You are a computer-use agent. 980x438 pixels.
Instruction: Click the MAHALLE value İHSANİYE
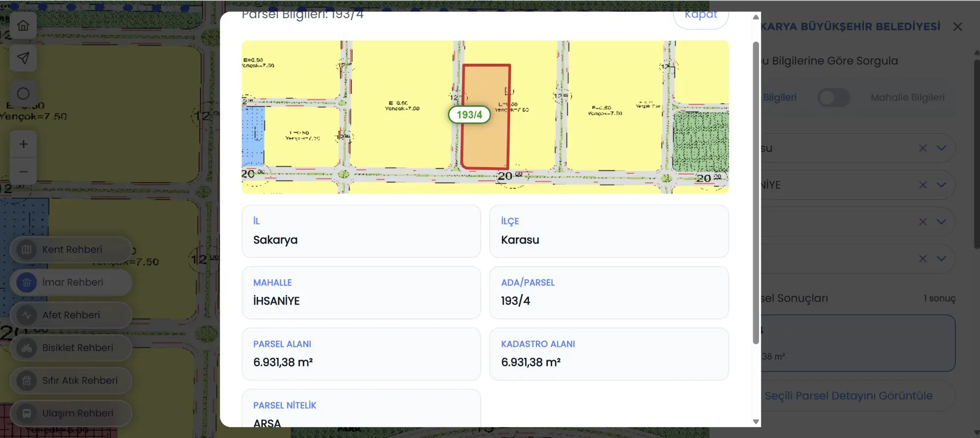tap(276, 301)
